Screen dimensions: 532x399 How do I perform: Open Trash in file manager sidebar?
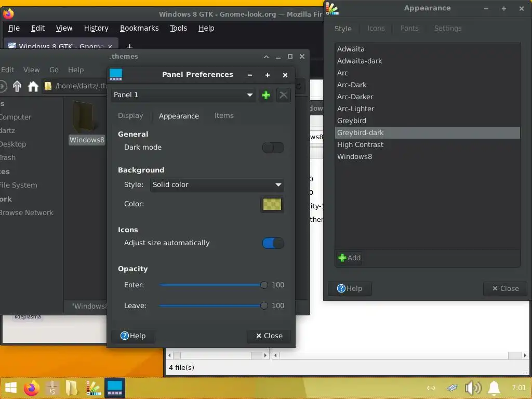point(8,158)
